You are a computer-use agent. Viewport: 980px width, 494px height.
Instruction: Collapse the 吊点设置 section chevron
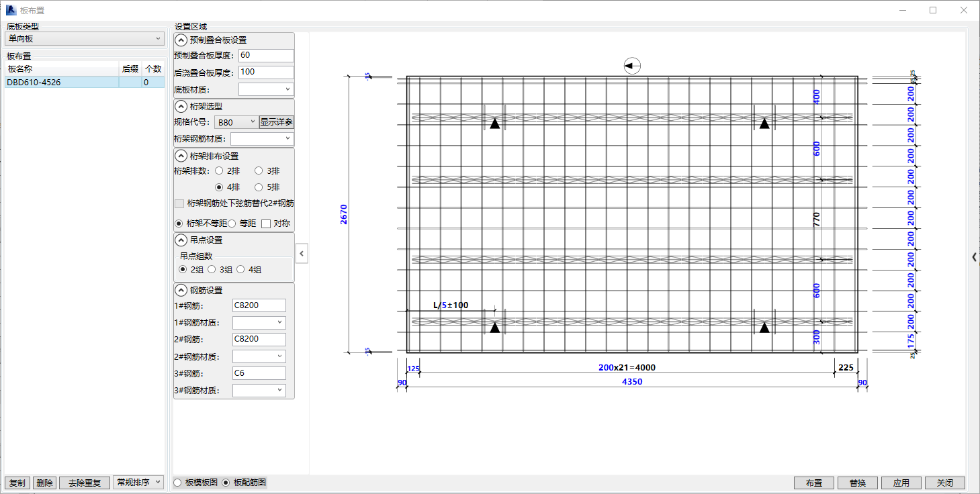[181, 240]
